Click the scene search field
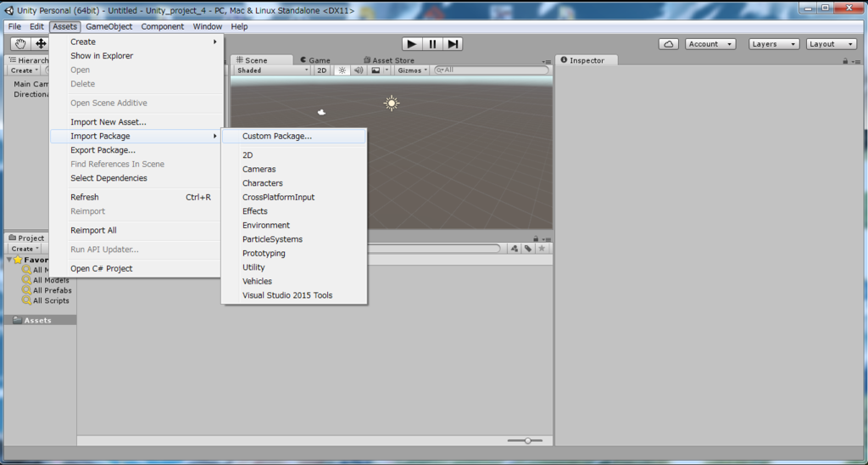Image resolution: width=868 pixels, height=465 pixels. tap(492, 70)
